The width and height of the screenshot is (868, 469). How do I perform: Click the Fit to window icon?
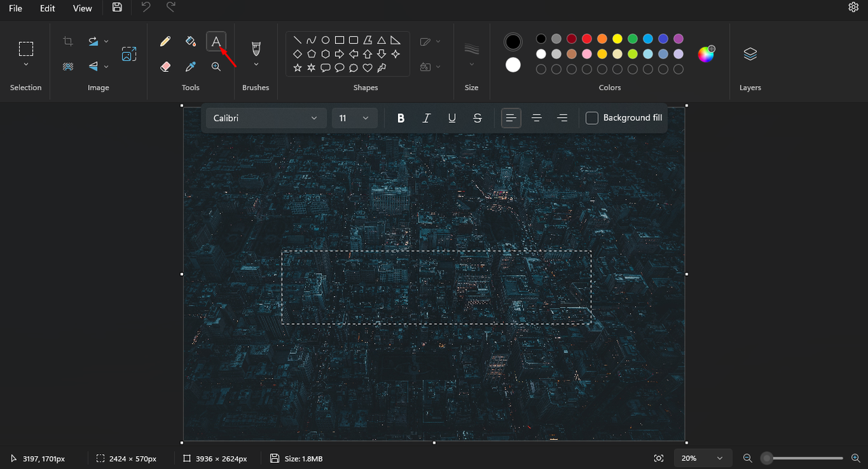(658, 458)
